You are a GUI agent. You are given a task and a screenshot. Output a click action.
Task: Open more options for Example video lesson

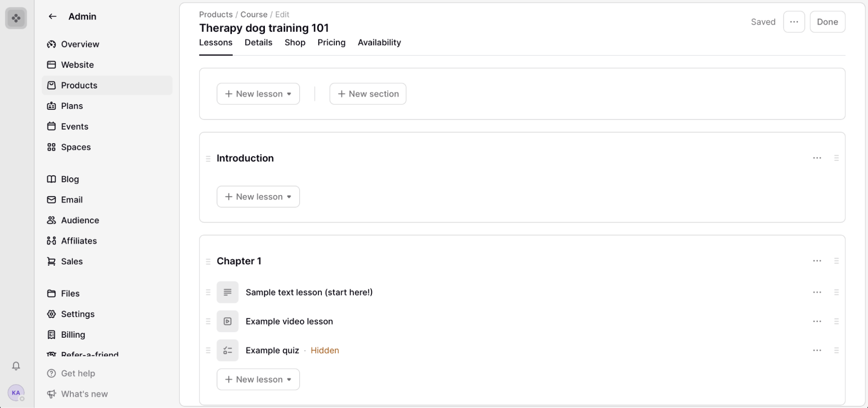pos(817,321)
